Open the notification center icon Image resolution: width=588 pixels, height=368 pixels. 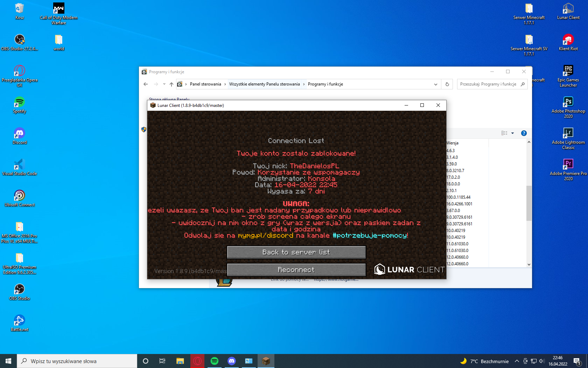click(577, 361)
